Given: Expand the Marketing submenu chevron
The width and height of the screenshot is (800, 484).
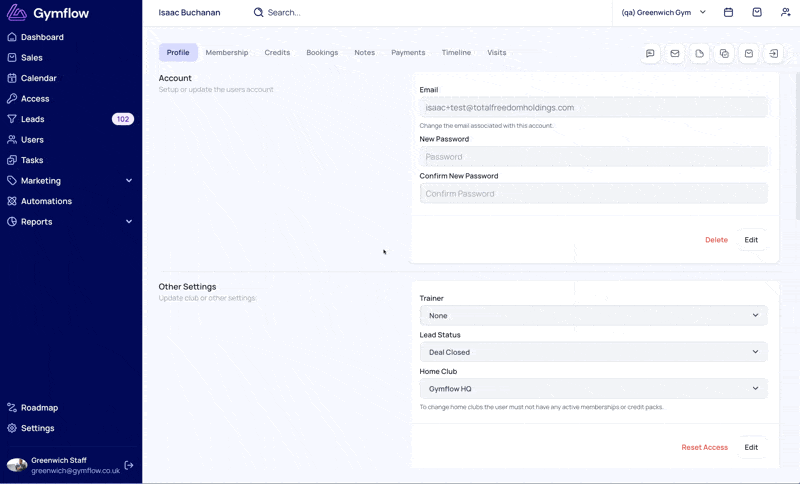Looking at the screenshot, I should [x=129, y=181].
